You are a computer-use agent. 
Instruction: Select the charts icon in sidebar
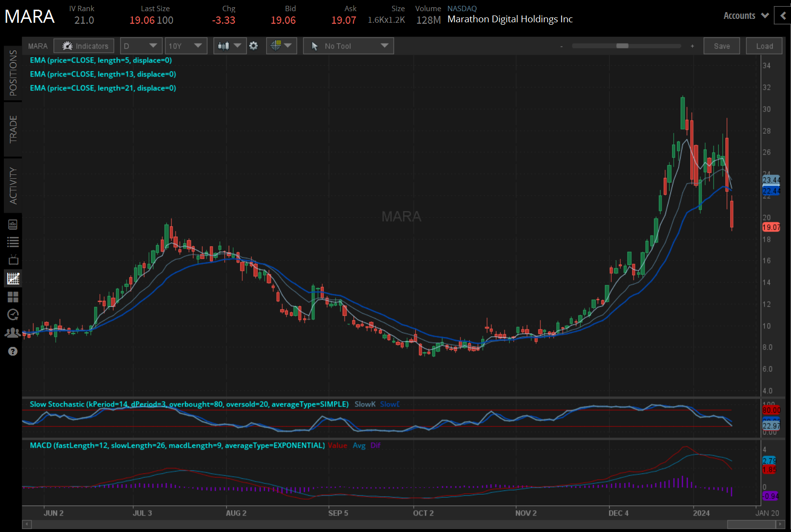[13, 279]
